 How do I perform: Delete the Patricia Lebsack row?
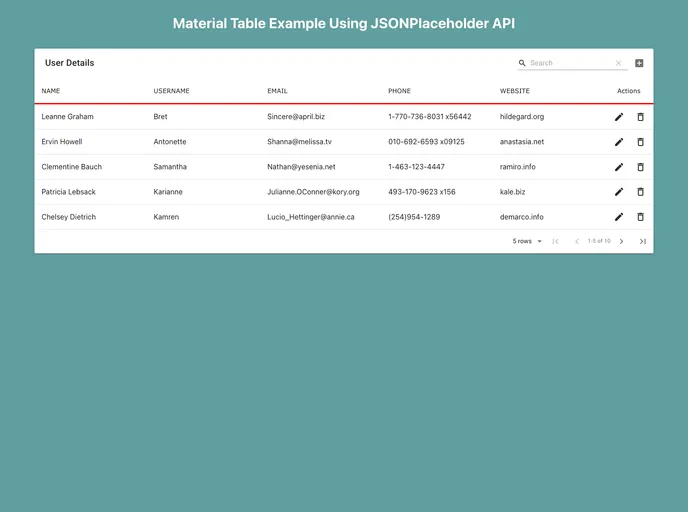click(x=640, y=192)
